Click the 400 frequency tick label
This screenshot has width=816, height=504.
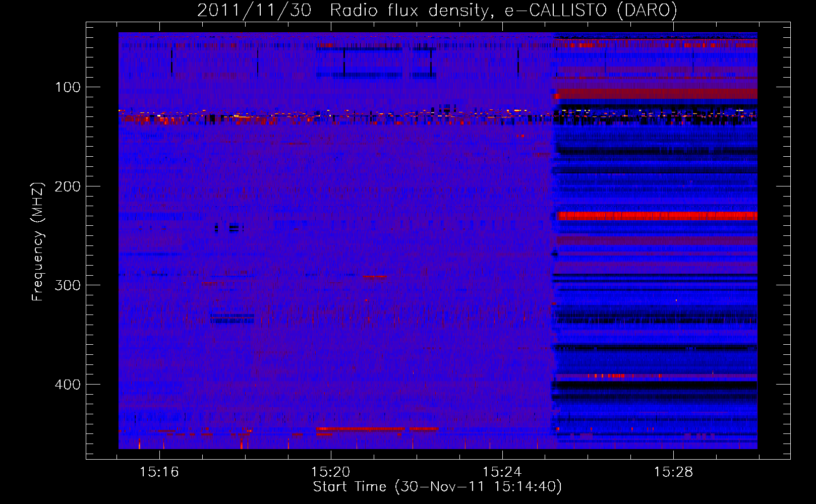(x=68, y=385)
